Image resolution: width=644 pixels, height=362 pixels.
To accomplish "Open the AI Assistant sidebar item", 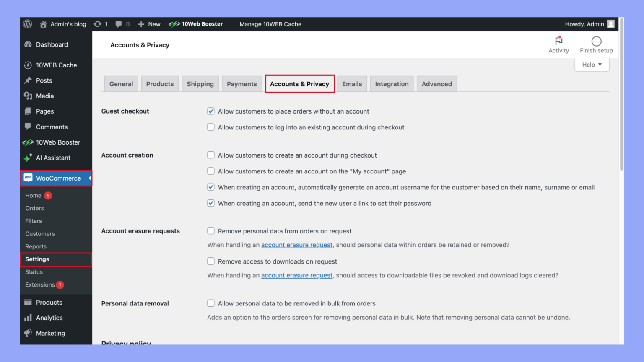I will pyautogui.click(x=53, y=158).
